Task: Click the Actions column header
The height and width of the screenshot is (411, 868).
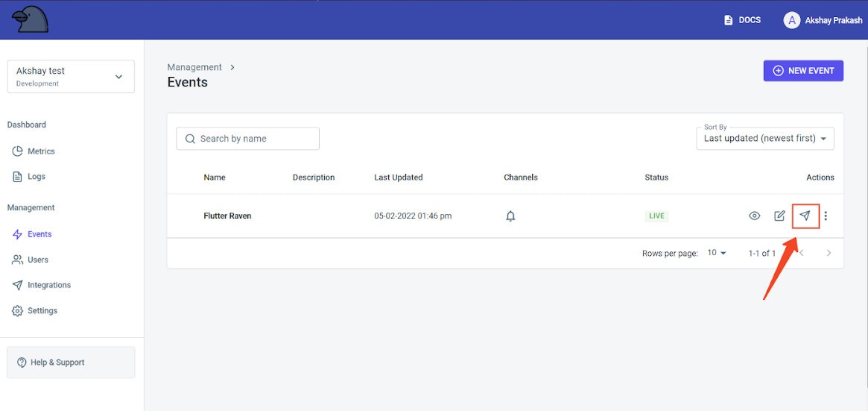Action: point(820,178)
